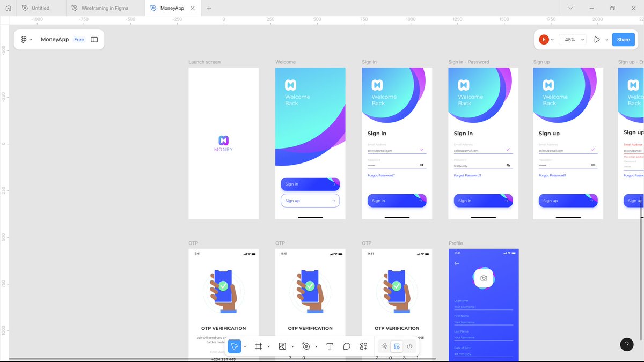
Task: Activate the Move tool selection state
Action: (235, 346)
